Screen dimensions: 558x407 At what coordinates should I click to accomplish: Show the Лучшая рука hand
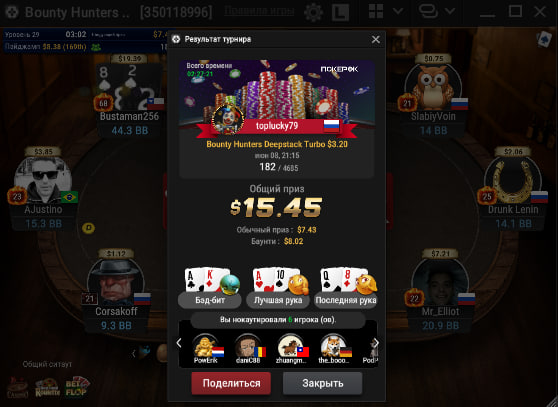pyautogui.click(x=278, y=300)
